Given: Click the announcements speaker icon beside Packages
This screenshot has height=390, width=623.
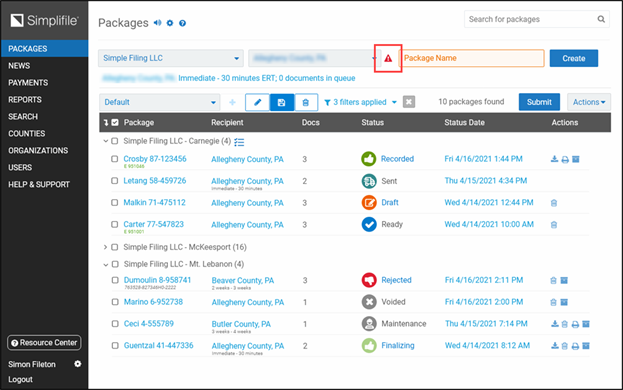Looking at the screenshot, I should [x=158, y=23].
